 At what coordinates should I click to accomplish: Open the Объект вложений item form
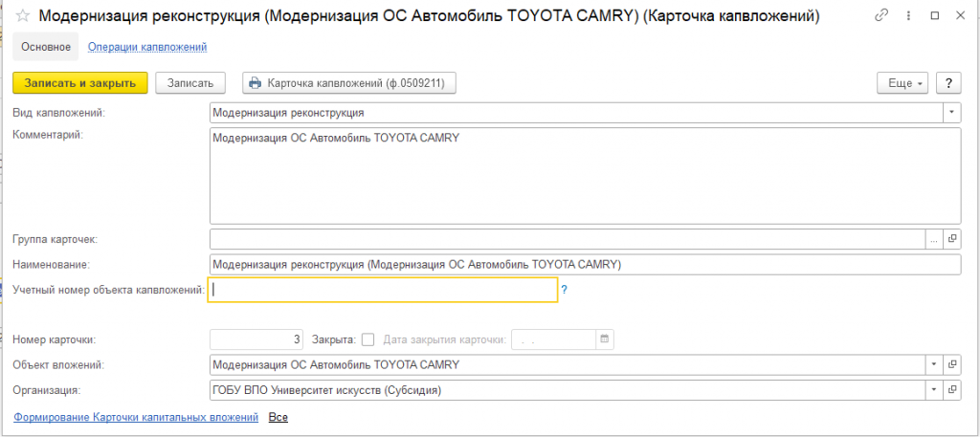coord(952,364)
